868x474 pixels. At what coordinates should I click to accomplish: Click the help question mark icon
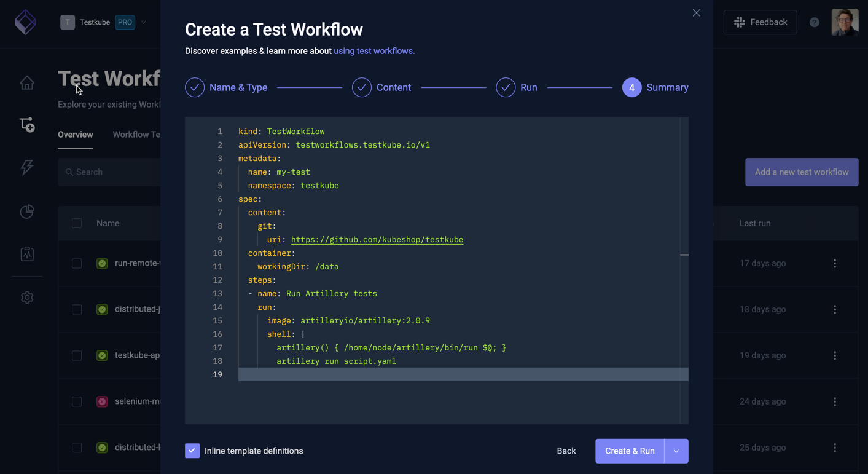pos(814,22)
